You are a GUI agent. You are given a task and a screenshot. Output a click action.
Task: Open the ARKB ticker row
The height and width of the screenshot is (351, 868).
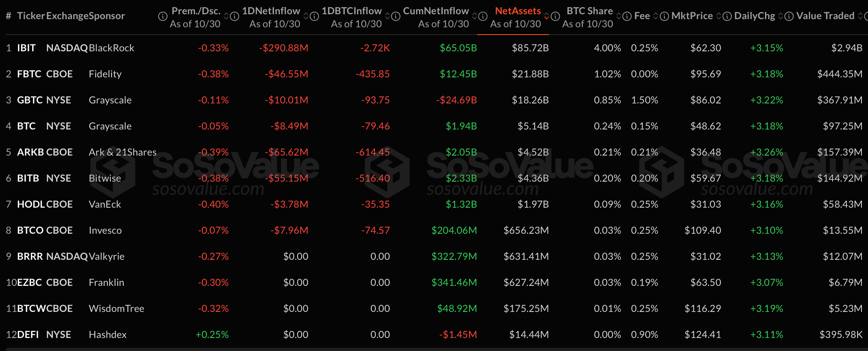pos(31,152)
